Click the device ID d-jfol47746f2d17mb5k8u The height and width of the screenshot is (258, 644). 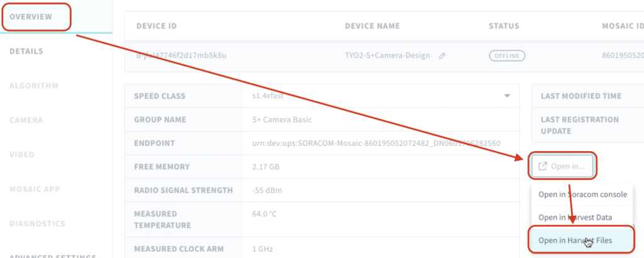tap(181, 55)
